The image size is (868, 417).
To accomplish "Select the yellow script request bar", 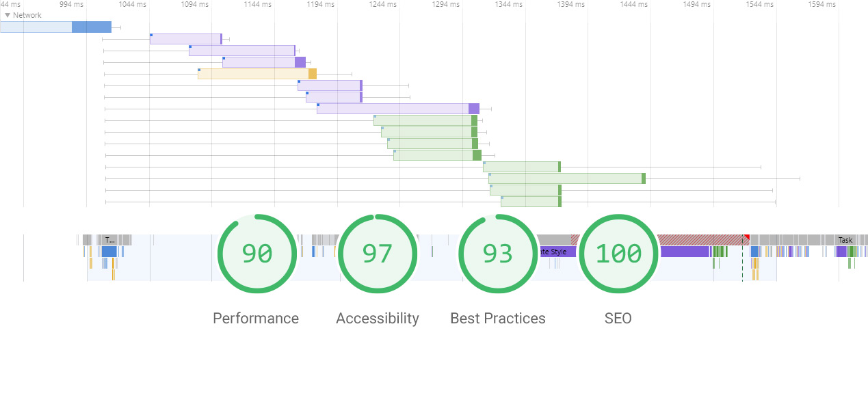I will 257,74.
